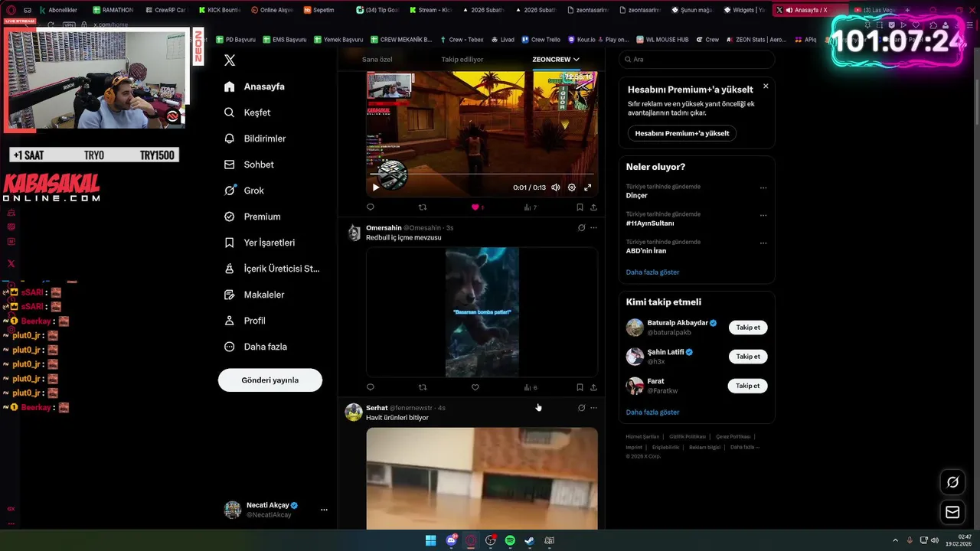The width and height of the screenshot is (980, 551).
Task: Click Gönderi yayınla button
Action: (x=270, y=380)
